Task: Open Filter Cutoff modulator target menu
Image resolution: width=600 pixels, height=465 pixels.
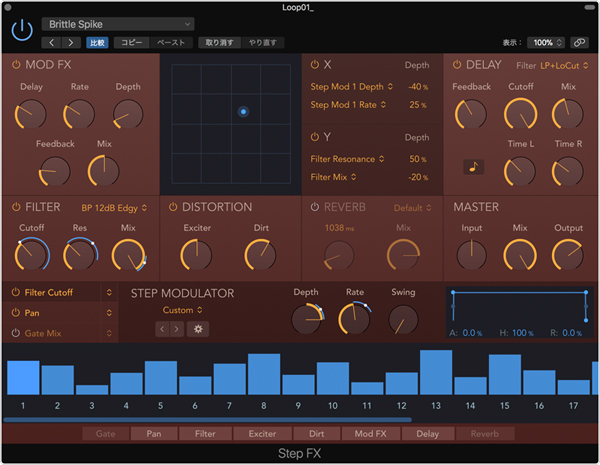Action: (109, 292)
